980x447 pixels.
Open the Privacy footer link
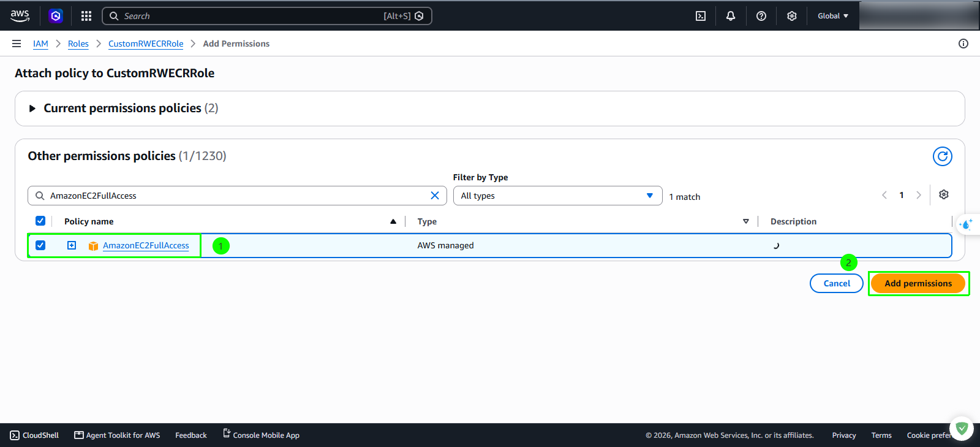pyautogui.click(x=844, y=435)
